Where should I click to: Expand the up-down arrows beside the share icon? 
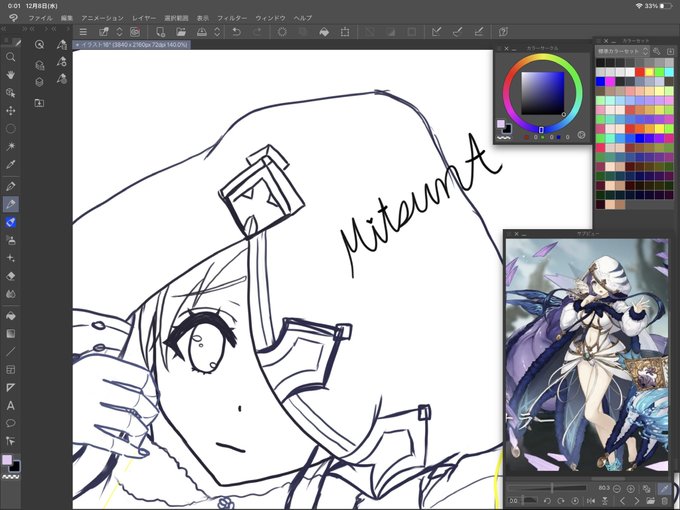(119, 32)
